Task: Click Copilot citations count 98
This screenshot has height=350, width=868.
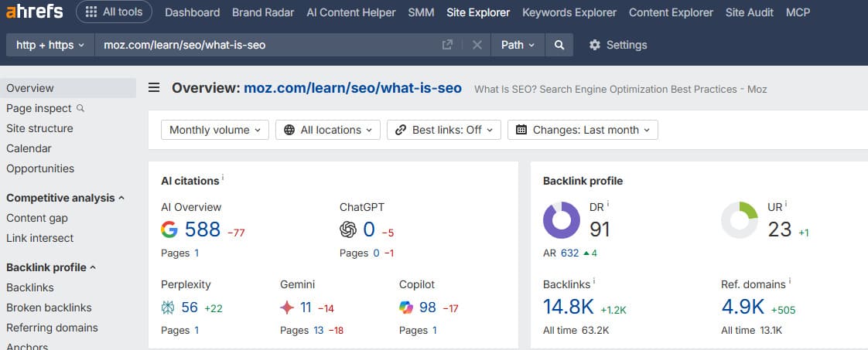Action: click(x=427, y=308)
